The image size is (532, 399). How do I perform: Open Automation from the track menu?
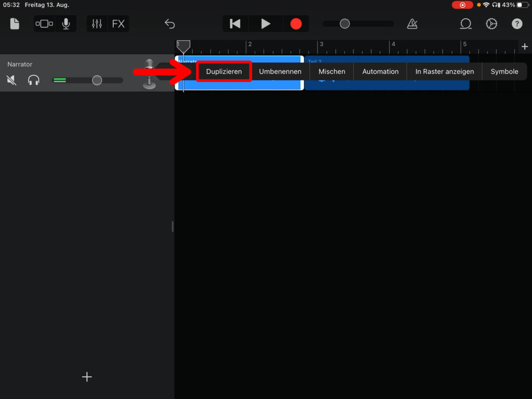380,72
